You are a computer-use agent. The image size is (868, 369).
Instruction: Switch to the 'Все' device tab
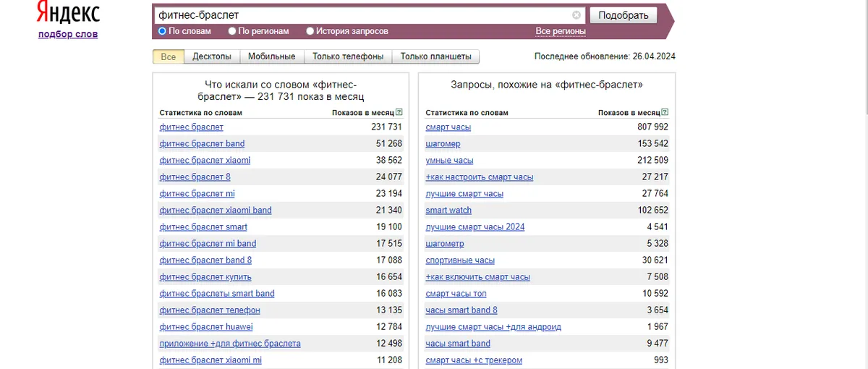[169, 56]
